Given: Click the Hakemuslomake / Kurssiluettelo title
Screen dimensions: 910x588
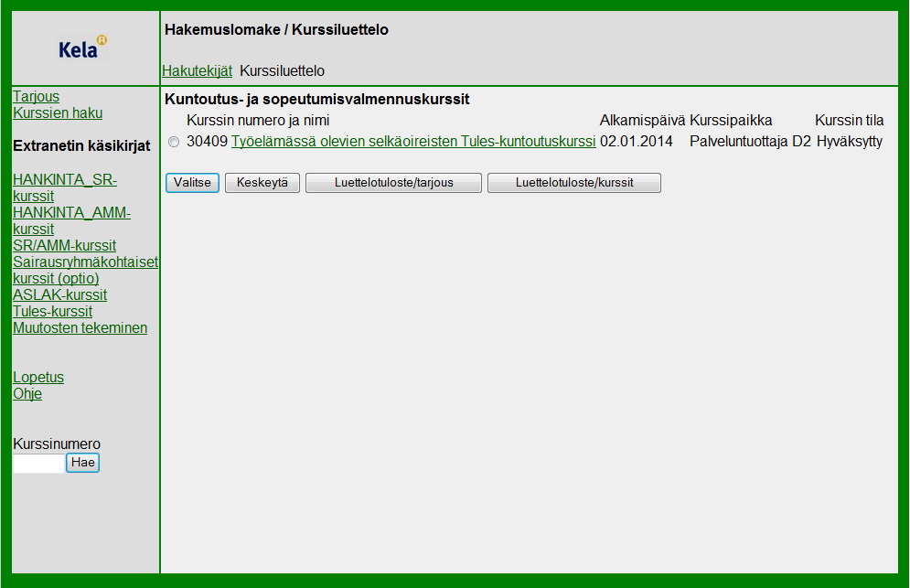Looking at the screenshot, I should click(x=276, y=29).
